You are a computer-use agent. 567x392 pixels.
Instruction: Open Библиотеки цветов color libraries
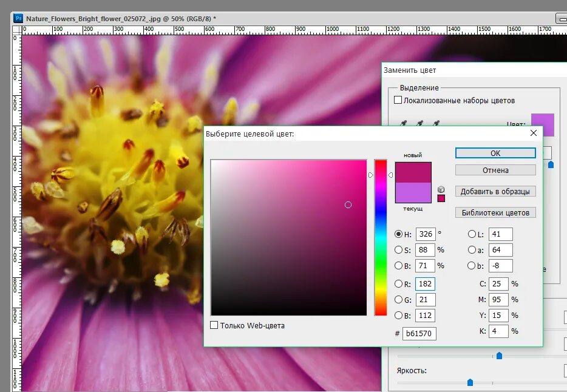495,212
